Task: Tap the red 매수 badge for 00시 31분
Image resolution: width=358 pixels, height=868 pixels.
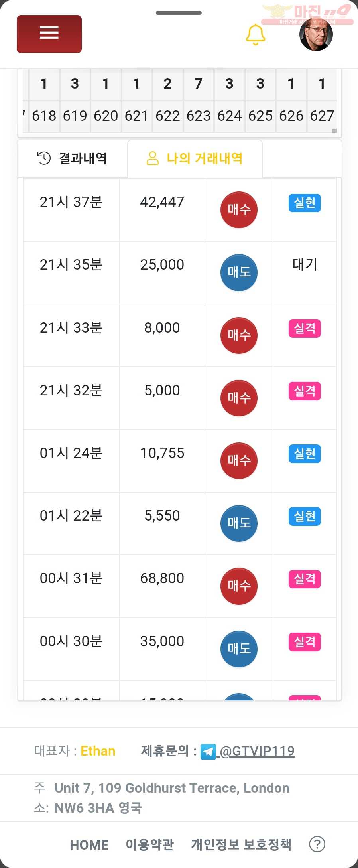Action: point(239,586)
